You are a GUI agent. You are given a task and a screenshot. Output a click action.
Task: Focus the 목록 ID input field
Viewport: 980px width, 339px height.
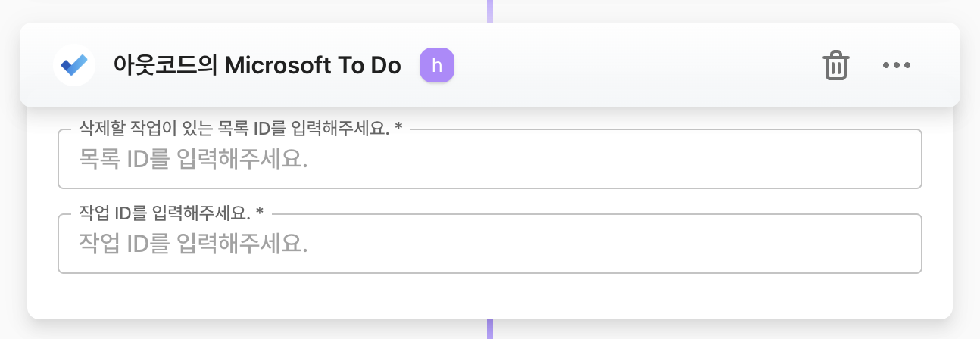[x=489, y=160]
